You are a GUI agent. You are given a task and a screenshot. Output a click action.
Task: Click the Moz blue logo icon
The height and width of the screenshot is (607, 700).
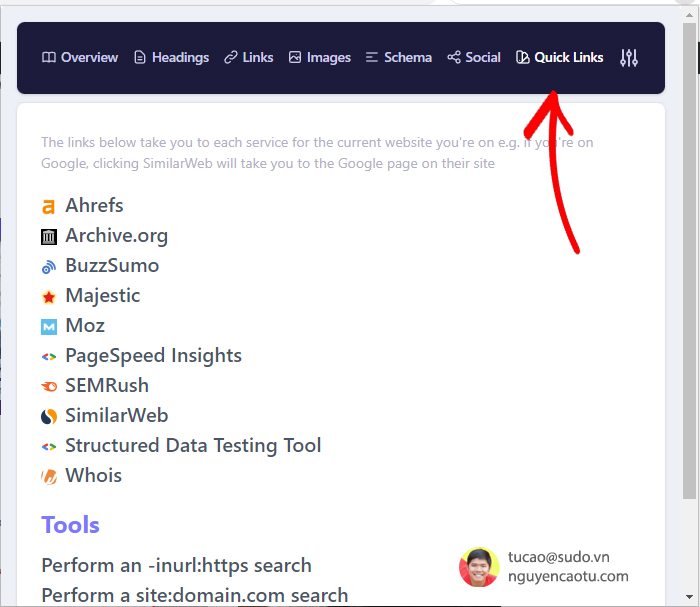pyautogui.click(x=48, y=327)
